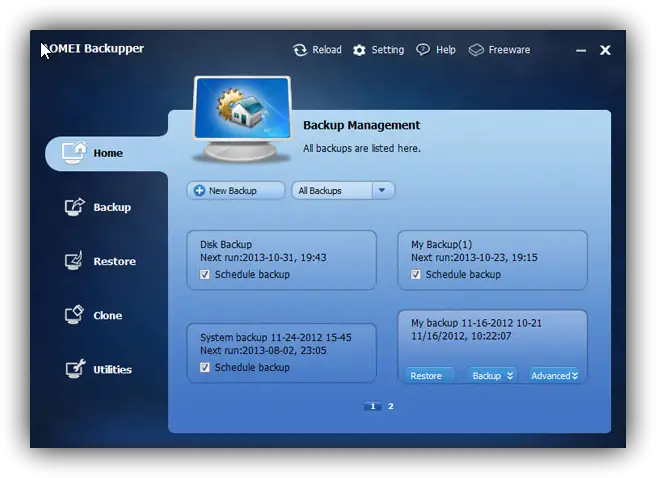Open the Setting label in top bar
Screen dimensions: 656x478
[x=388, y=50]
